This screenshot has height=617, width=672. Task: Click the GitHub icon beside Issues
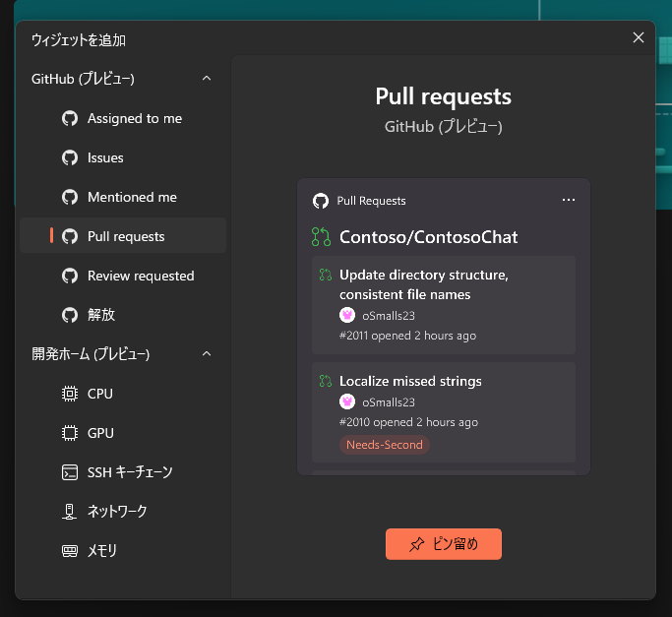[70, 157]
